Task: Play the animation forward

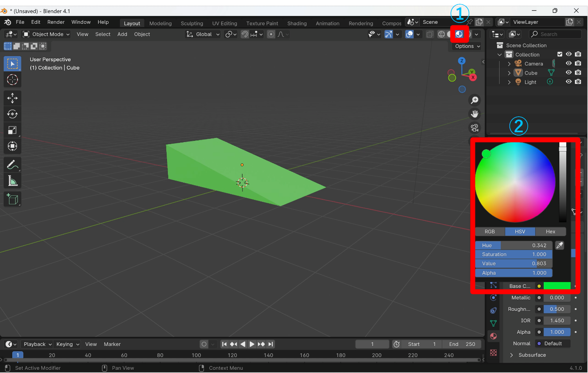Action: point(252,344)
